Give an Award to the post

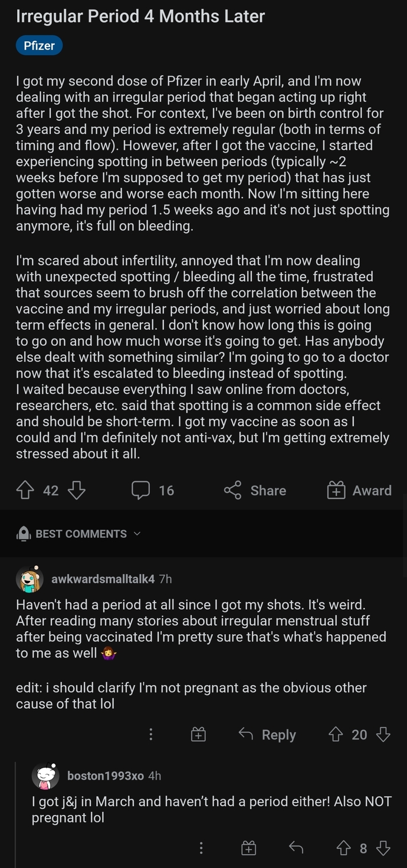click(x=336, y=490)
